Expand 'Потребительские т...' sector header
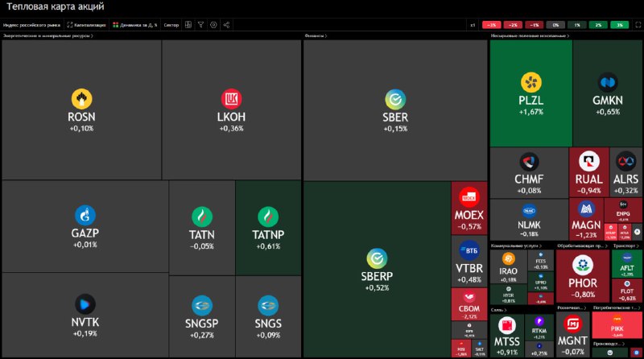 click(x=617, y=307)
